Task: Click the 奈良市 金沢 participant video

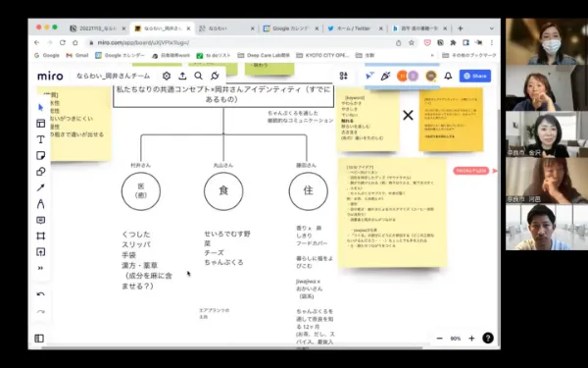Action: click(547, 134)
